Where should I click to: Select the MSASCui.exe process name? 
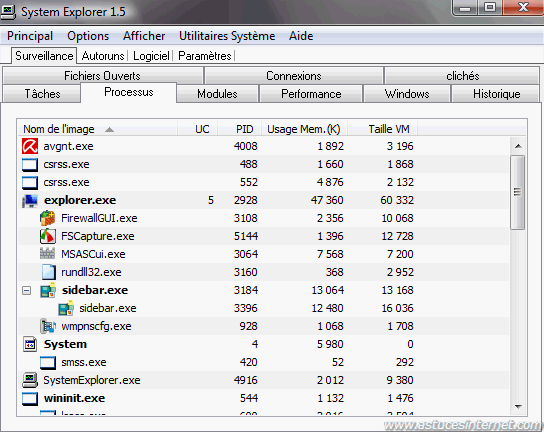pos(93,254)
